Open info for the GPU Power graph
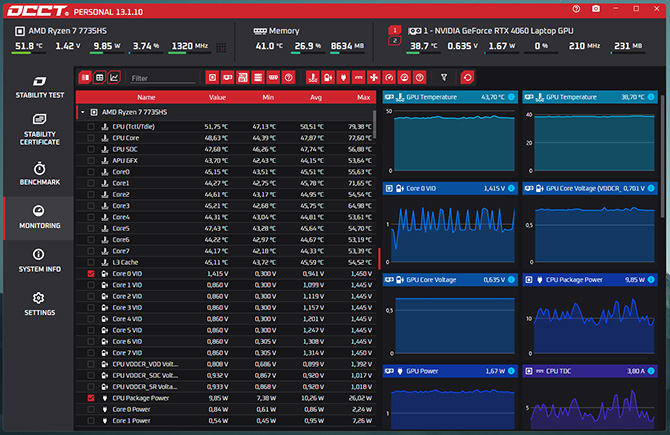 511,371
